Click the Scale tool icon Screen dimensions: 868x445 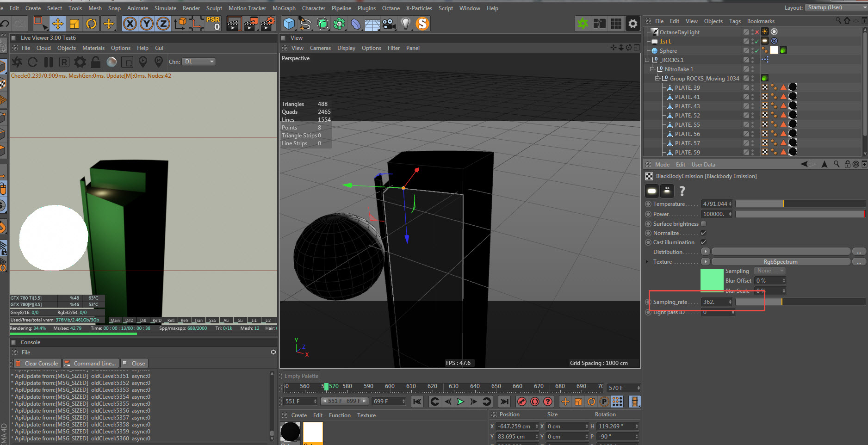point(74,24)
